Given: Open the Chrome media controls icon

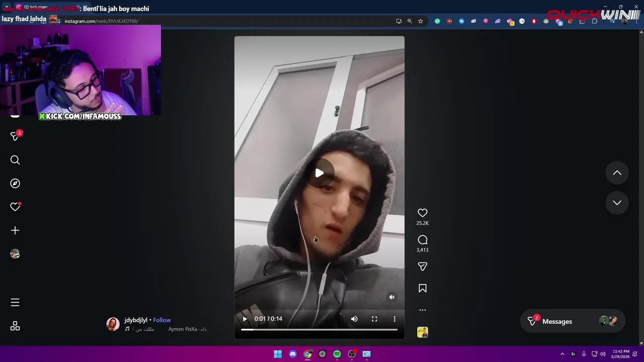Looking at the screenshot, I should [x=612, y=21].
